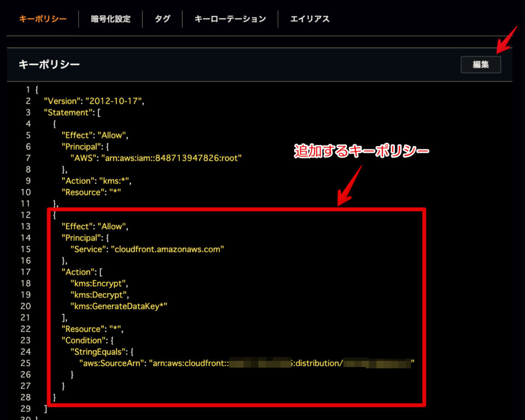
Task: Switch to the 暗号化設定 tab
Action: tap(111, 19)
